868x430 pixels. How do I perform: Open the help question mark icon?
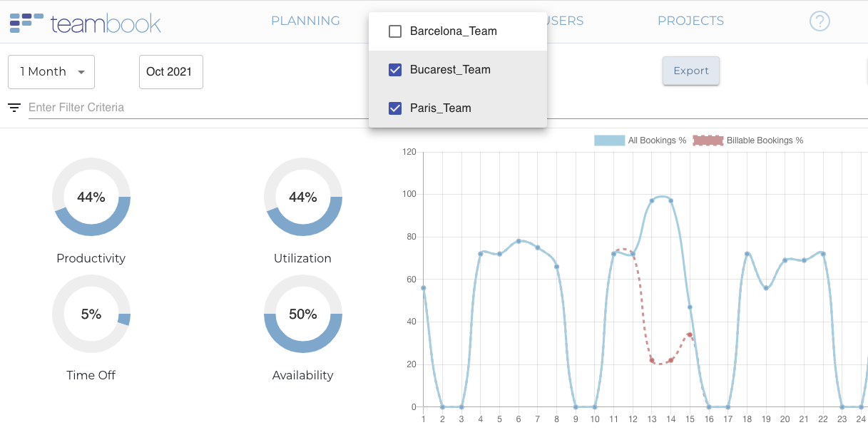coord(820,21)
